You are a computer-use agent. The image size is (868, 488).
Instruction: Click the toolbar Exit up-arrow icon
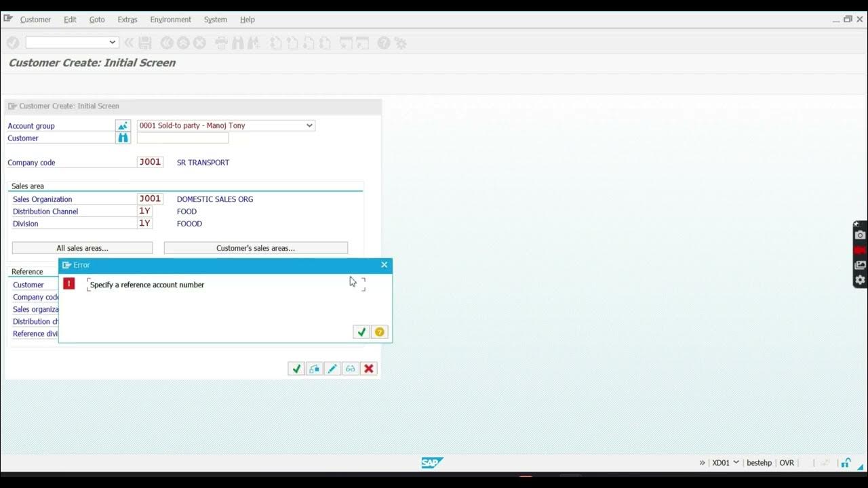point(183,43)
